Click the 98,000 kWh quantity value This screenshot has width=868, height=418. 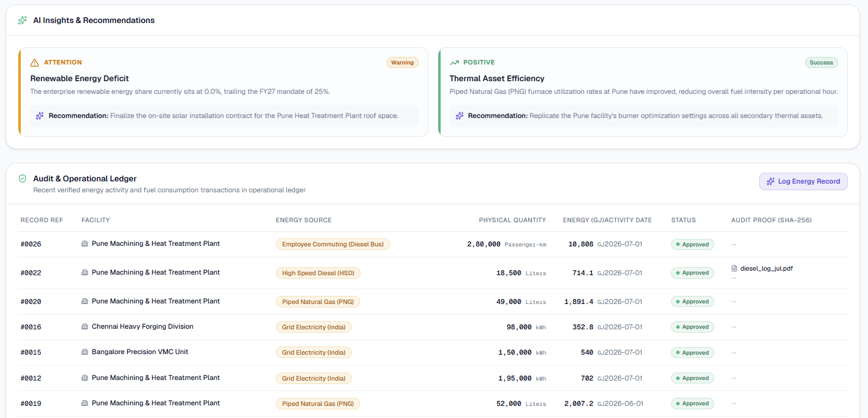pyautogui.click(x=526, y=327)
